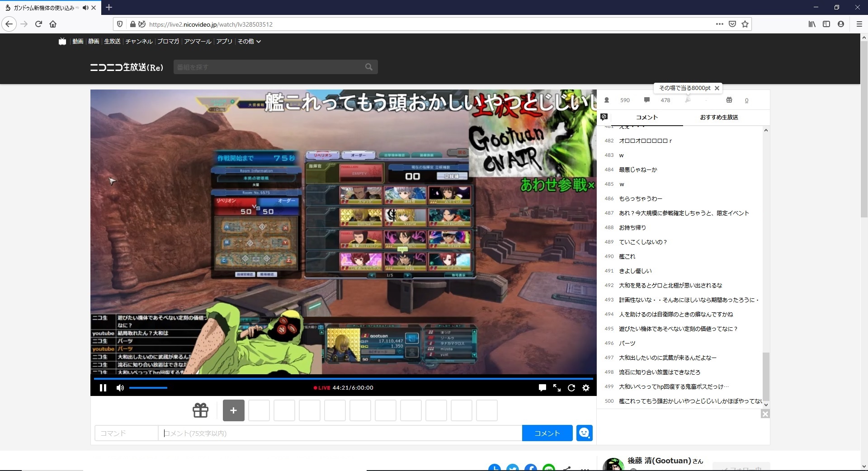Screen dimensions: 868x471
Task: Click the コマンド input field
Action: point(126,433)
